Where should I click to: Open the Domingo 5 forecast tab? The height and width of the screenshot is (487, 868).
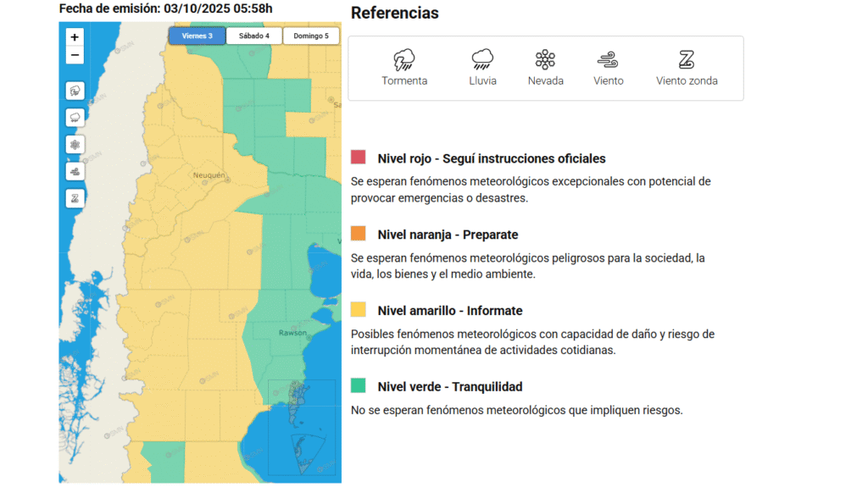coord(311,36)
